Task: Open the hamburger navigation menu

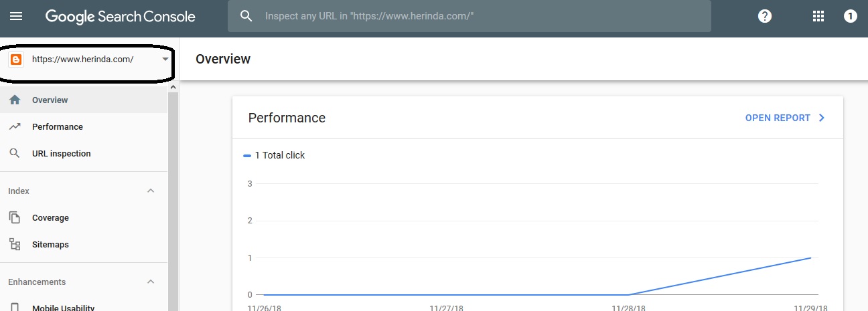Action: [16, 16]
